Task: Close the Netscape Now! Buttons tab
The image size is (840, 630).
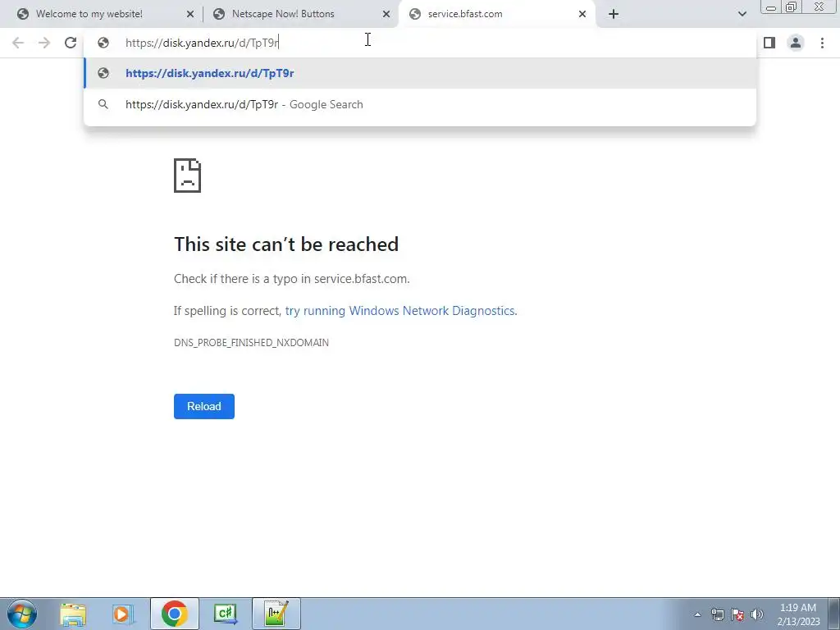Action: [x=386, y=15]
